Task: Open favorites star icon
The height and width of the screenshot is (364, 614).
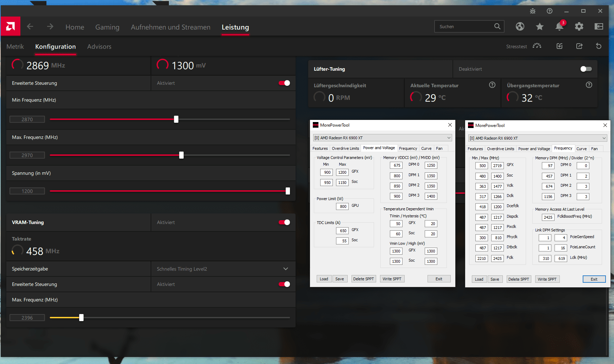Action: pyautogui.click(x=540, y=26)
